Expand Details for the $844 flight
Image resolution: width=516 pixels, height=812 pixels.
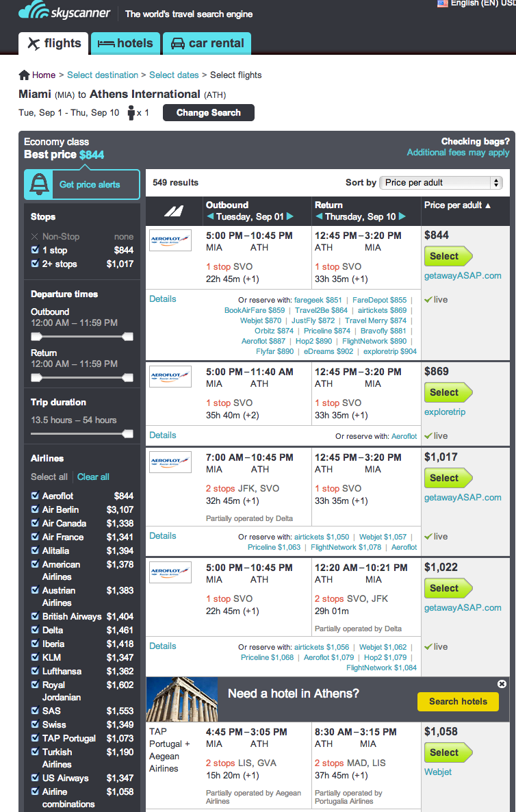coord(162,299)
